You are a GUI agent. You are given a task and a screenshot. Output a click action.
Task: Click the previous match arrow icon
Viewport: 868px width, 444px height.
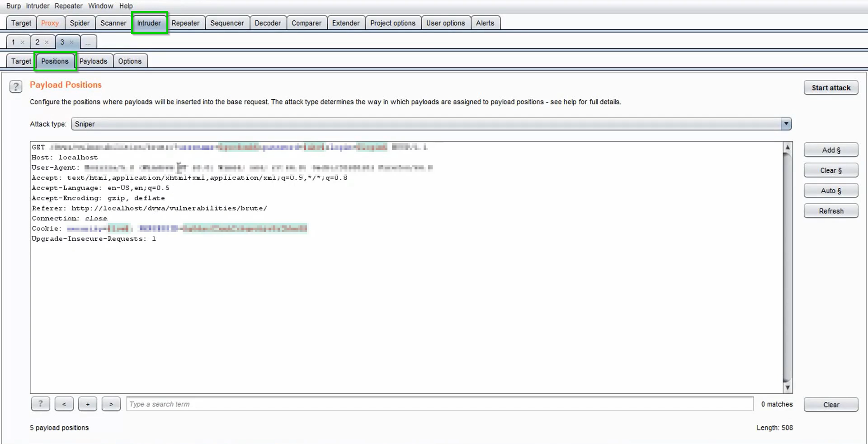tap(64, 404)
